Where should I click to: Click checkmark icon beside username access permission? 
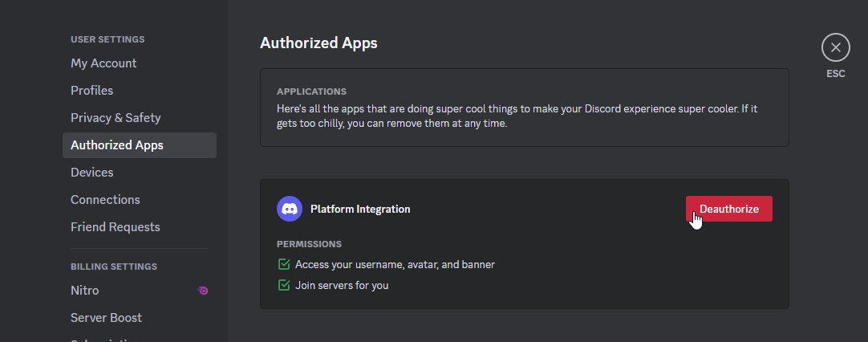point(284,264)
